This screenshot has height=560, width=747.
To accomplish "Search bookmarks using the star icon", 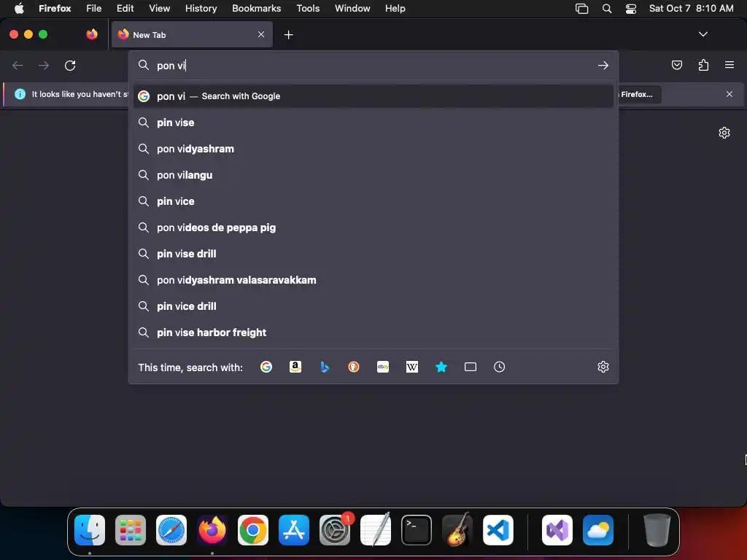I will tap(441, 367).
